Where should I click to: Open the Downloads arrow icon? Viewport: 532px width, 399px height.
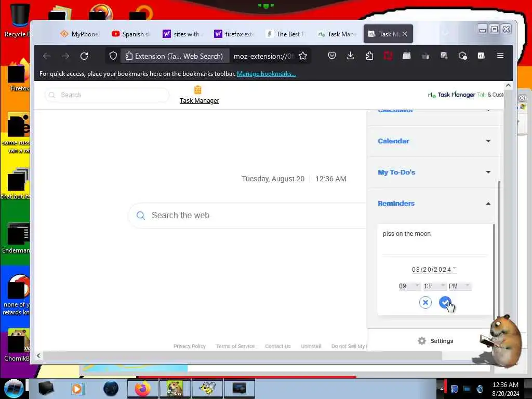click(351, 56)
